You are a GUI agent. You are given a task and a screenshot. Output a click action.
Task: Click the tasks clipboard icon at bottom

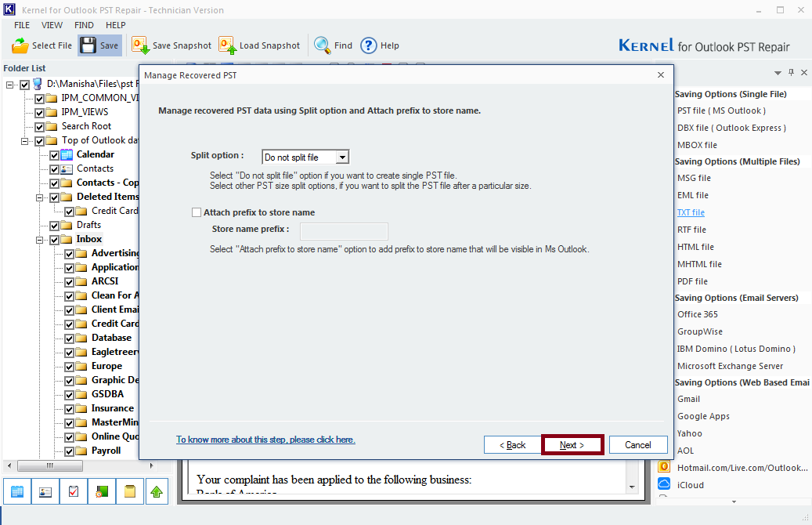(74, 491)
